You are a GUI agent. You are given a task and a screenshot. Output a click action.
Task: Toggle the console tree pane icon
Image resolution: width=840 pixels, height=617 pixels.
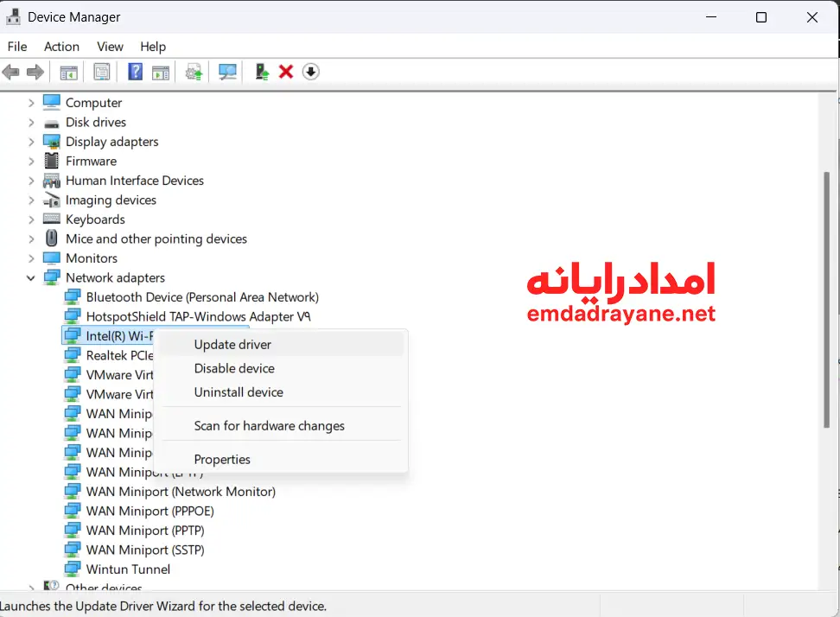(68, 72)
